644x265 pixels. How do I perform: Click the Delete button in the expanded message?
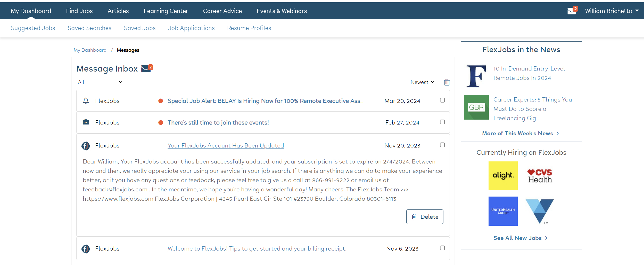pos(425,217)
